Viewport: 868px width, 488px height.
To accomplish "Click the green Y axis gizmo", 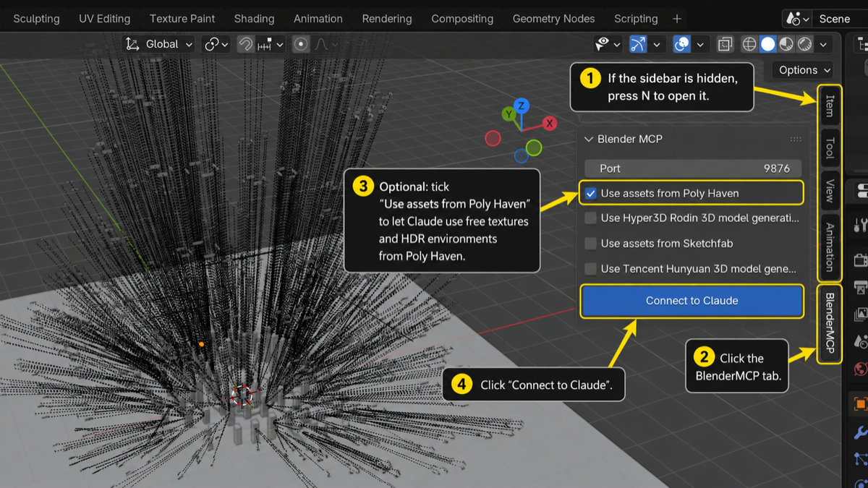I will click(x=509, y=114).
